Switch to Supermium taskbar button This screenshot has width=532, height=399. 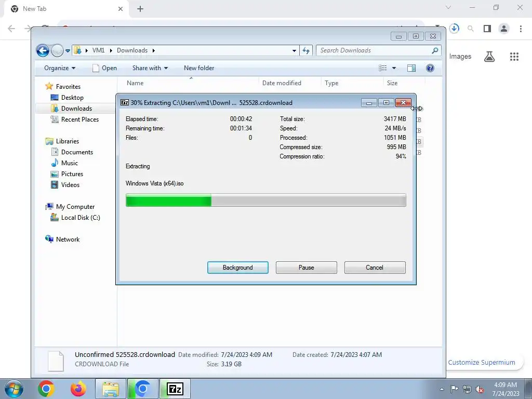142,389
